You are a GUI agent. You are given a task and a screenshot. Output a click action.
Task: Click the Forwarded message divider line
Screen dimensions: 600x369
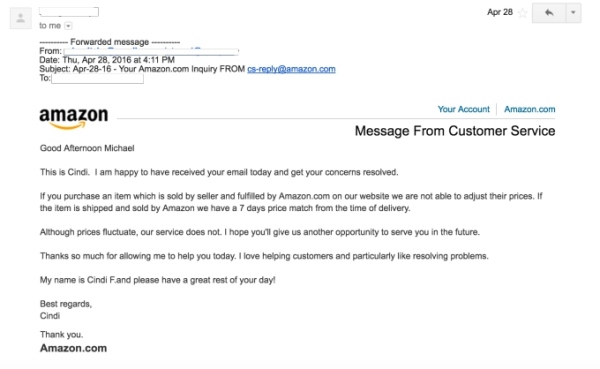[109, 42]
